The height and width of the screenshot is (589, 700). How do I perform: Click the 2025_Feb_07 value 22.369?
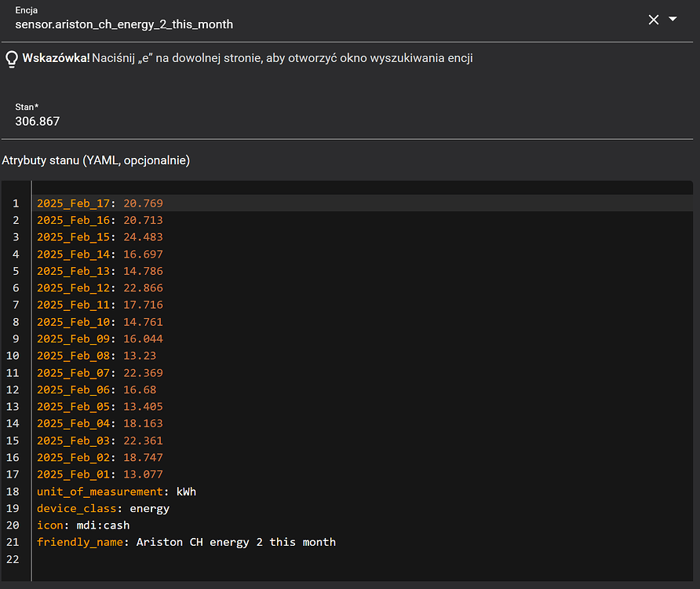[x=143, y=373]
